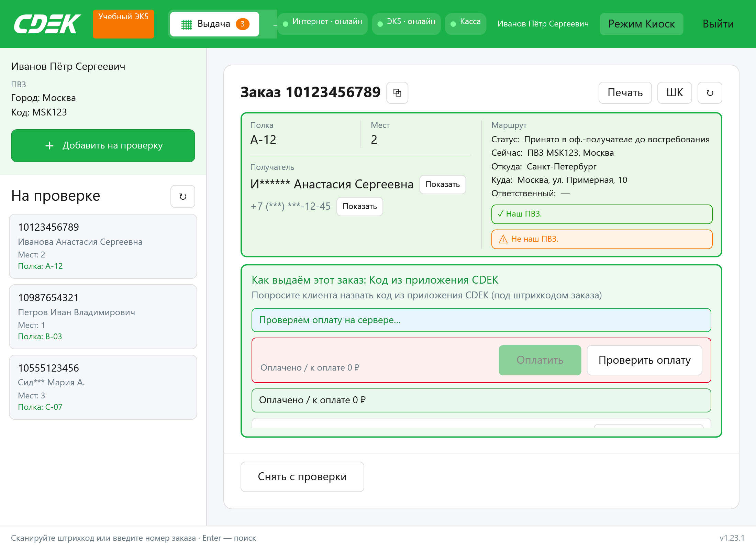
Task: Click name Петров Иван Владимирович
Action: 77,312
